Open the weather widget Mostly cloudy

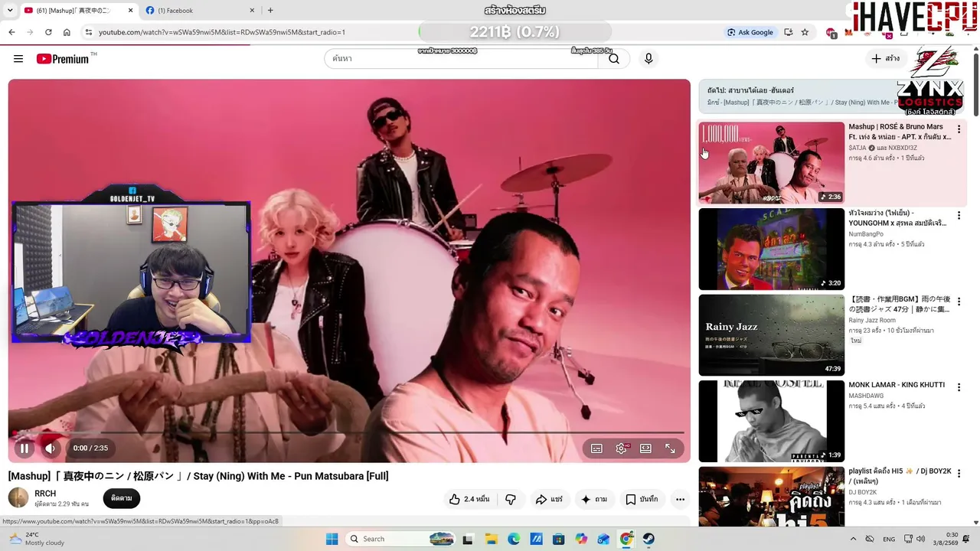pyautogui.click(x=35, y=539)
